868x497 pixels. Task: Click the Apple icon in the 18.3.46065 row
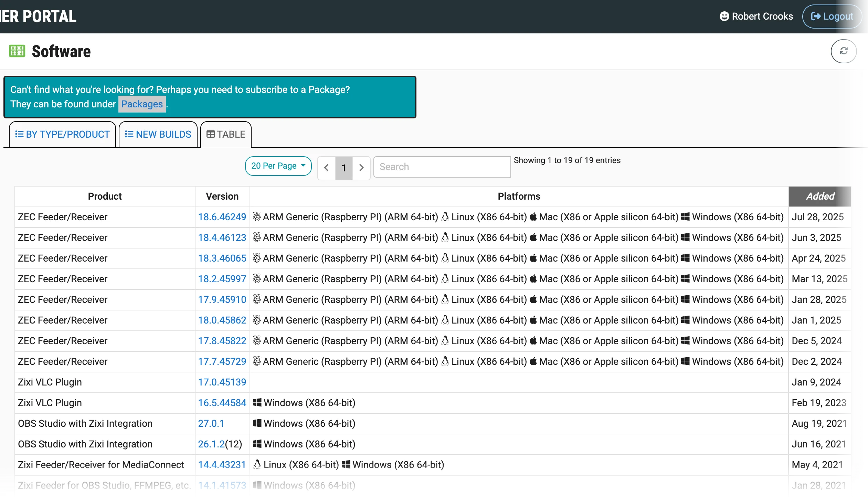tap(533, 258)
